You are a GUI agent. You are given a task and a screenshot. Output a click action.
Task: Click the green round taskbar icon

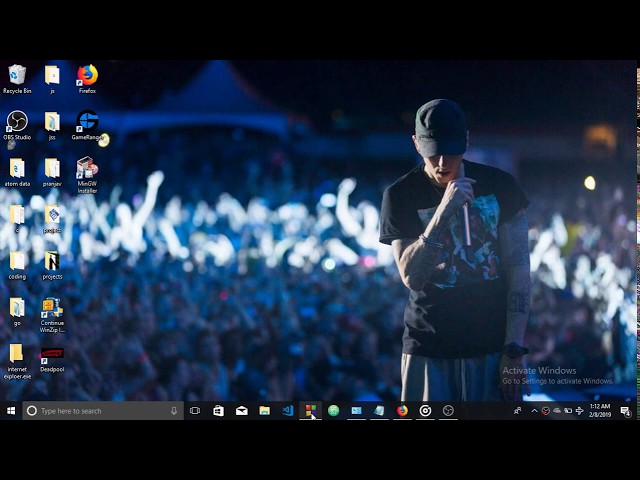(333, 411)
